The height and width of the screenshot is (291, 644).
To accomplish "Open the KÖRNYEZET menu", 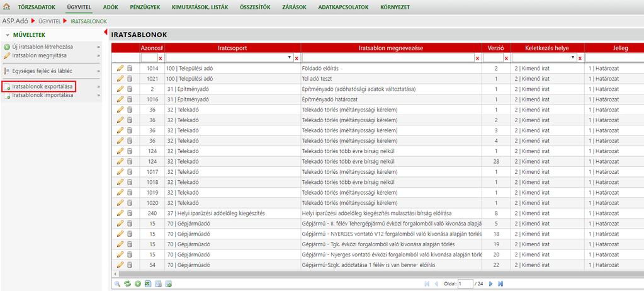I will (395, 7).
